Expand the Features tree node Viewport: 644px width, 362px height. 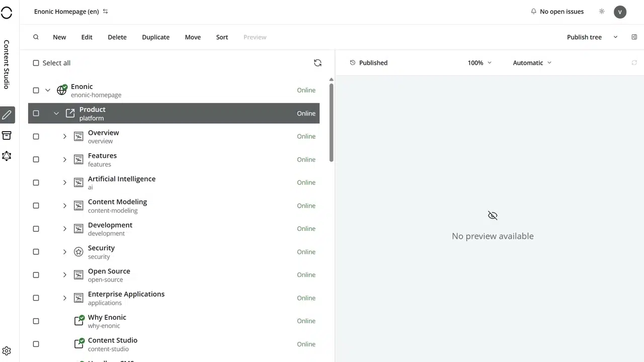(64, 159)
